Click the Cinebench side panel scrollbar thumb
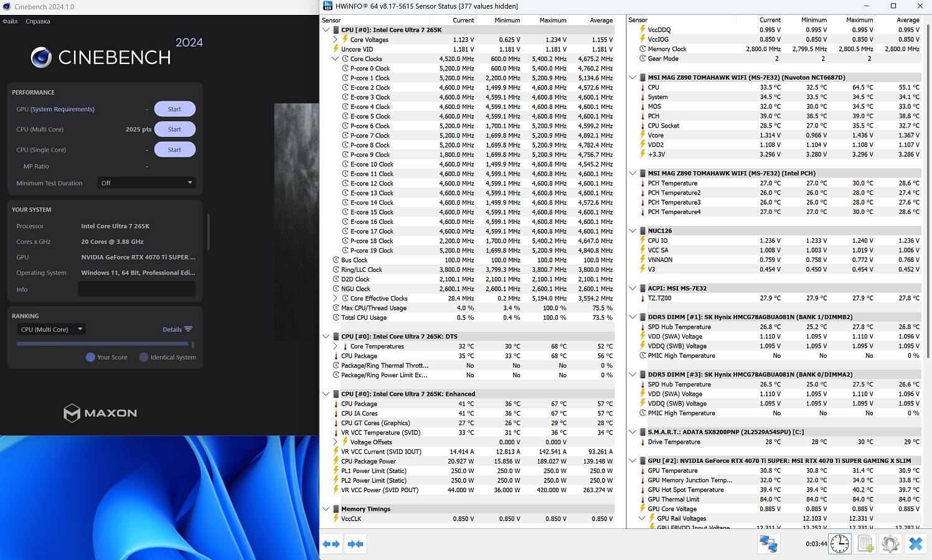This screenshot has width=932, height=560. click(x=208, y=231)
